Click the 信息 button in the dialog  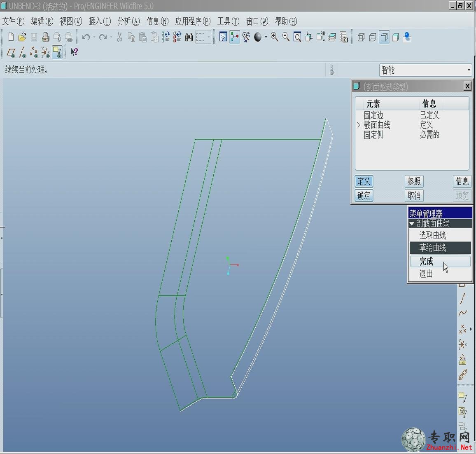(x=462, y=181)
